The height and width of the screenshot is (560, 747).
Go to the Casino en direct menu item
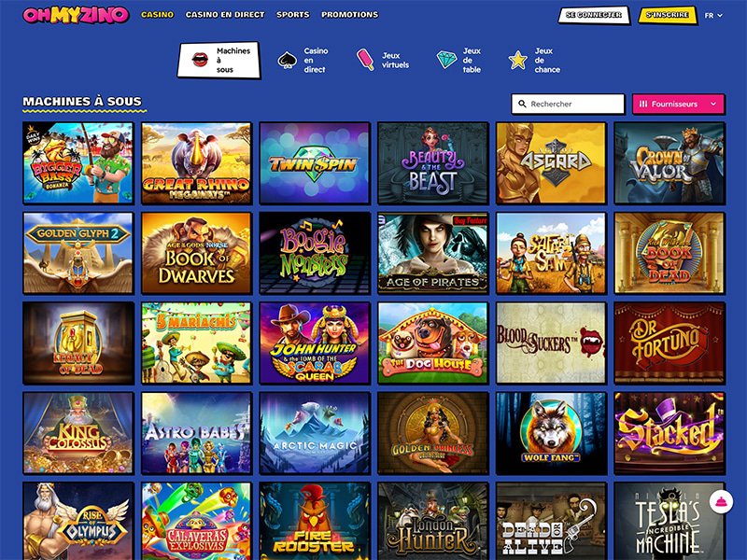225,15
